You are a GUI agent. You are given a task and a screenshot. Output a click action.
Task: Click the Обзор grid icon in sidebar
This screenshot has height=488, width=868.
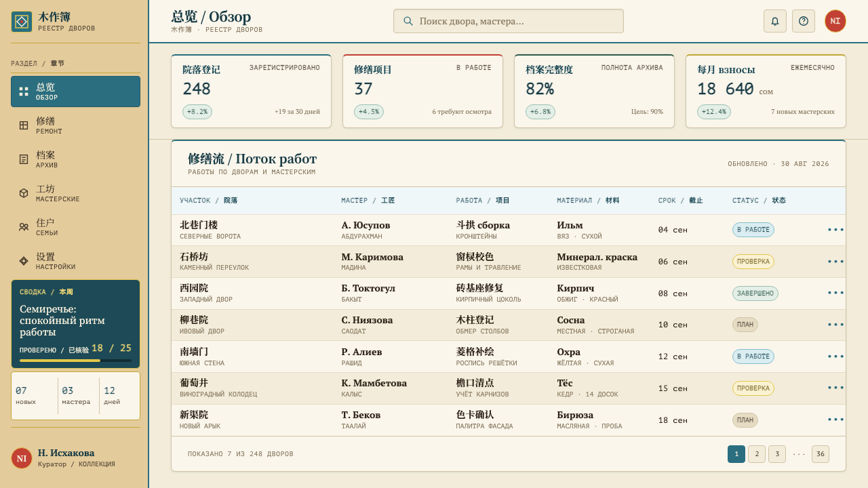click(24, 91)
